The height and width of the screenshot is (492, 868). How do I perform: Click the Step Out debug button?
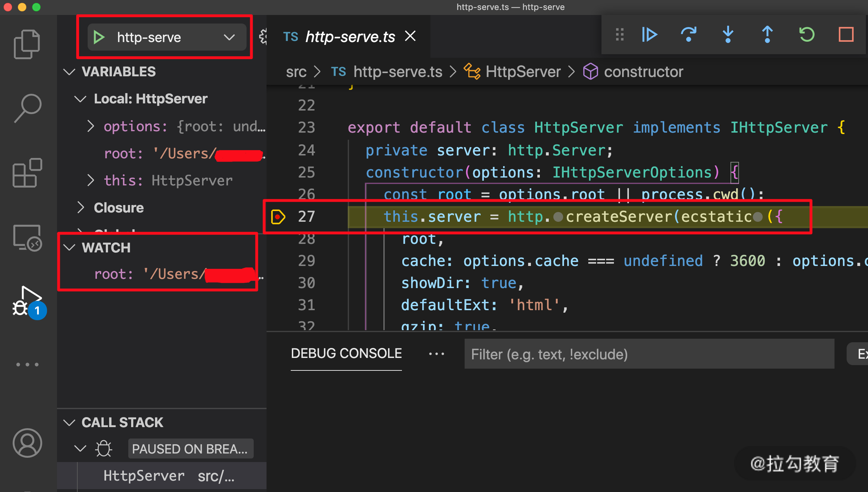pyautogui.click(x=767, y=35)
